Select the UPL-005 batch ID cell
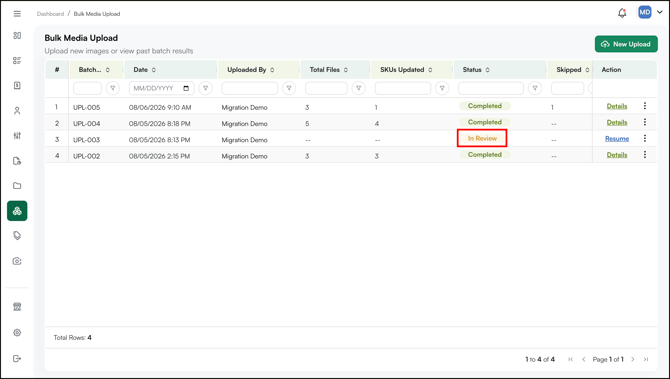 pyautogui.click(x=87, y=107)
